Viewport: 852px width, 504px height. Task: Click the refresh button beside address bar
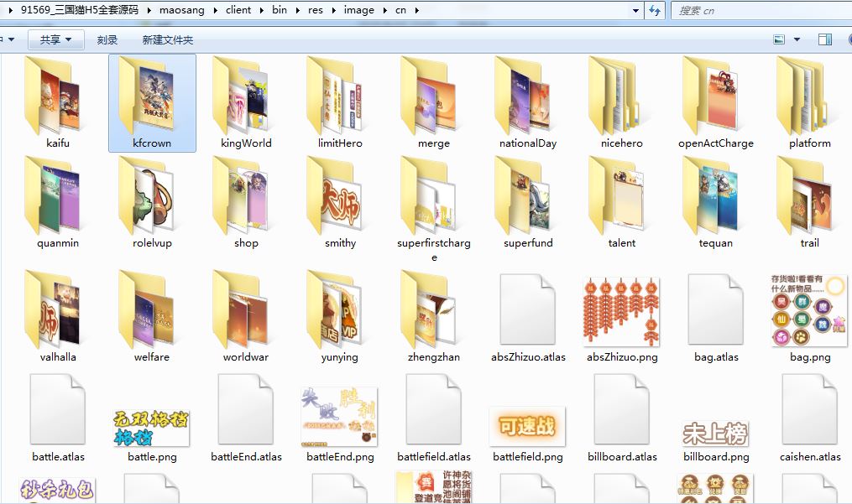click(x=656, y=11)
